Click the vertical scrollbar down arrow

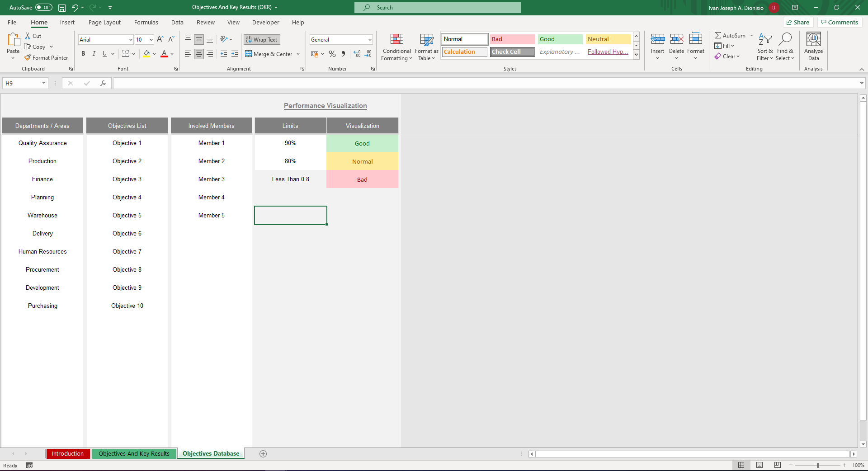863,444
